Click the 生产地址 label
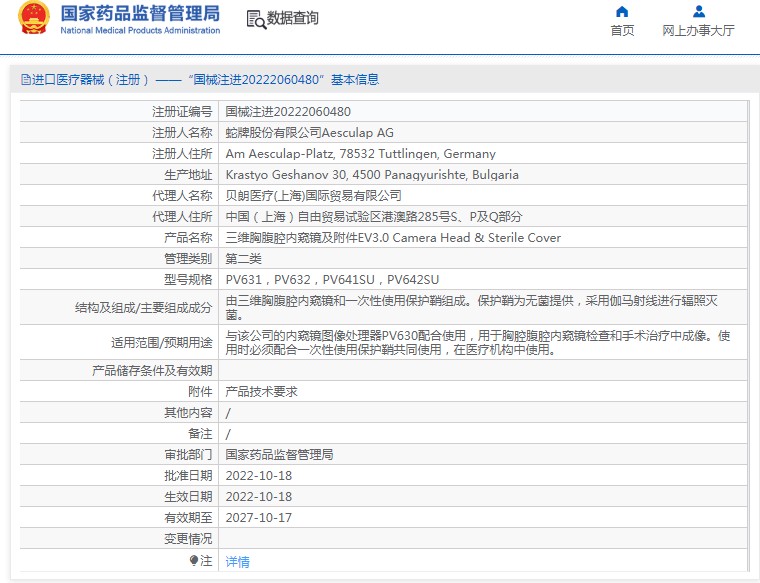The width and height of the screenshot is (760, 583). [188, 174]
